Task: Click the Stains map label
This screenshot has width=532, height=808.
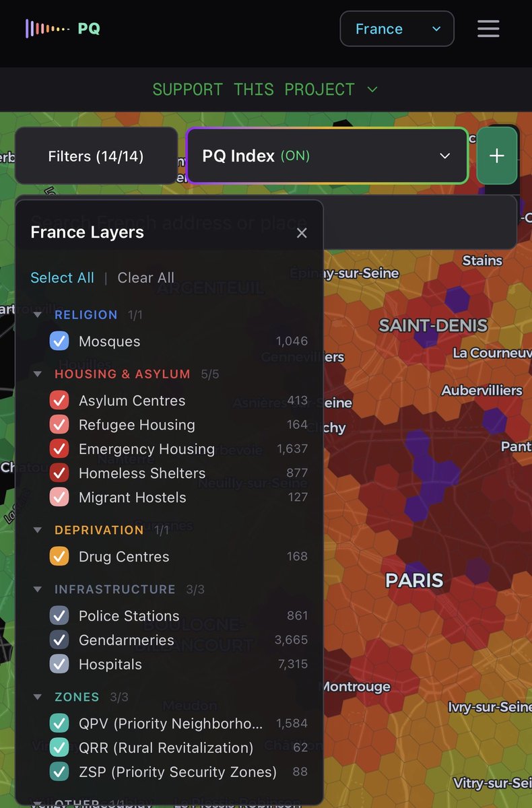Action: [482, 261]
